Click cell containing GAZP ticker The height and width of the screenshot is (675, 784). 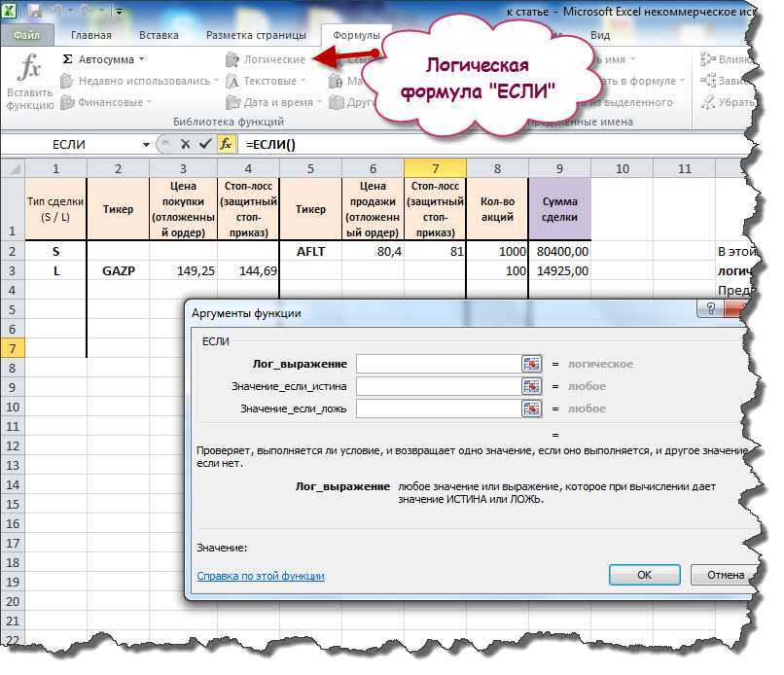[118, 271]
